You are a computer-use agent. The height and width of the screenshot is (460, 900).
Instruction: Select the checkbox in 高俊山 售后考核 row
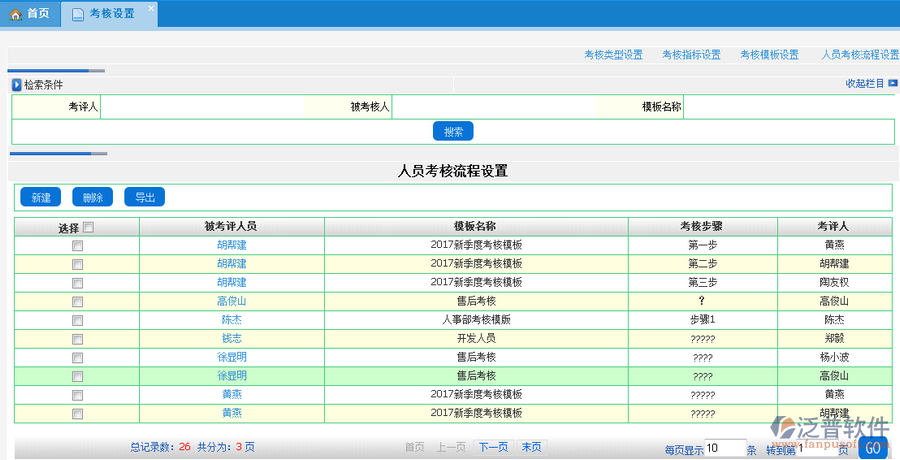[x=77, y=301]
